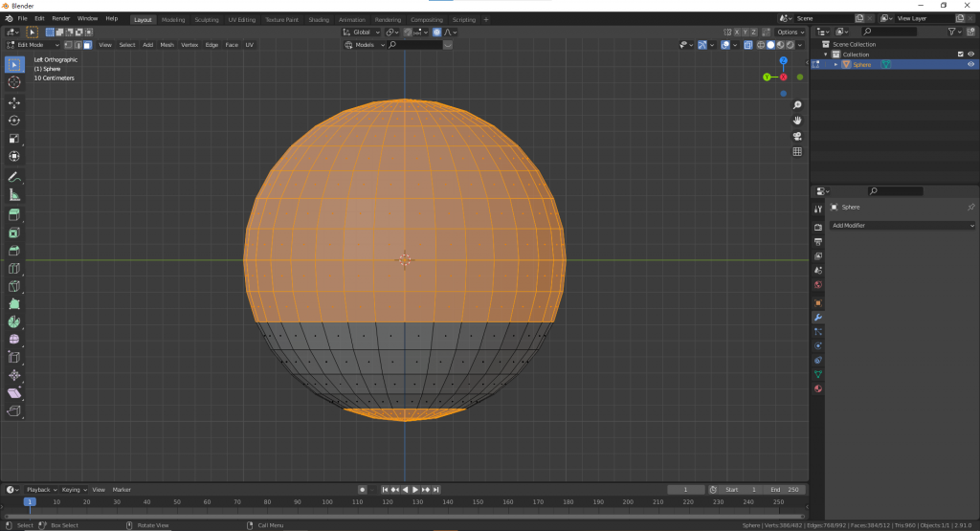Hide the Sphere object using its eye icon

tap(971, 65)
